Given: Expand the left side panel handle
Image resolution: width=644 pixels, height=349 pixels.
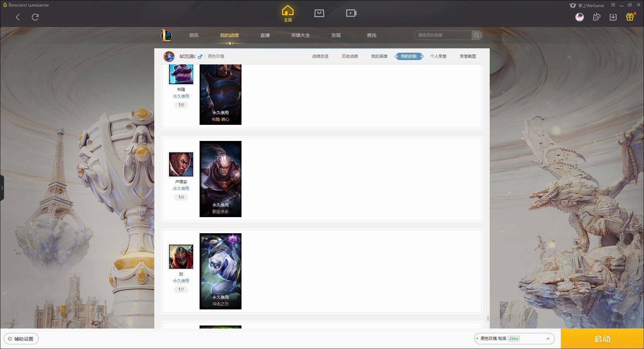Looking at the screenshot, I should pos(2,188).
